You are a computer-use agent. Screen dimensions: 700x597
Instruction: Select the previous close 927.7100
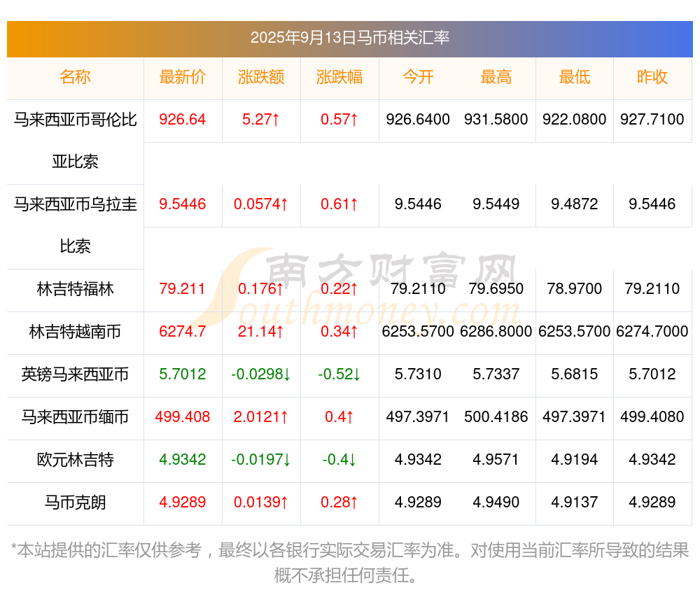tap(652, 120)
